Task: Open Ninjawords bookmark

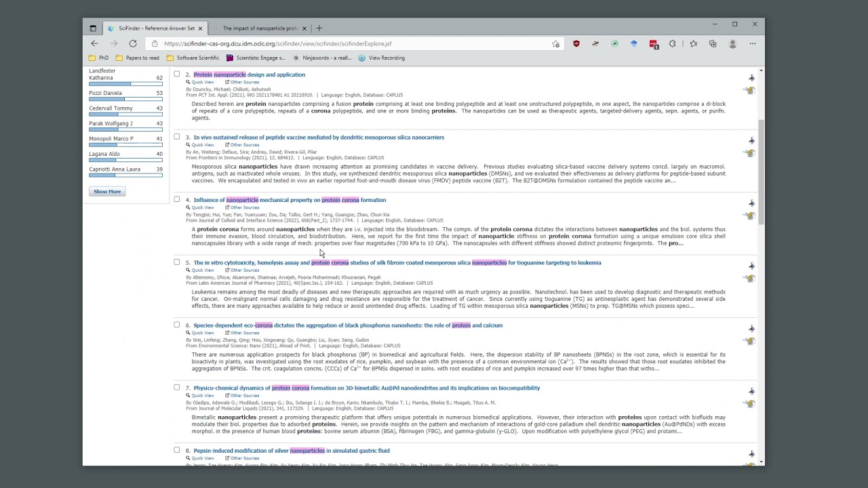Action: [x=322, y=58]
